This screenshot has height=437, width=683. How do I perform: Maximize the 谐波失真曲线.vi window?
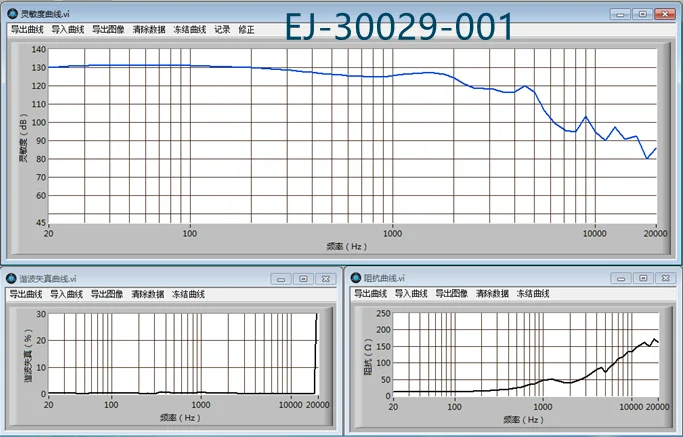(x=303, y=279)
